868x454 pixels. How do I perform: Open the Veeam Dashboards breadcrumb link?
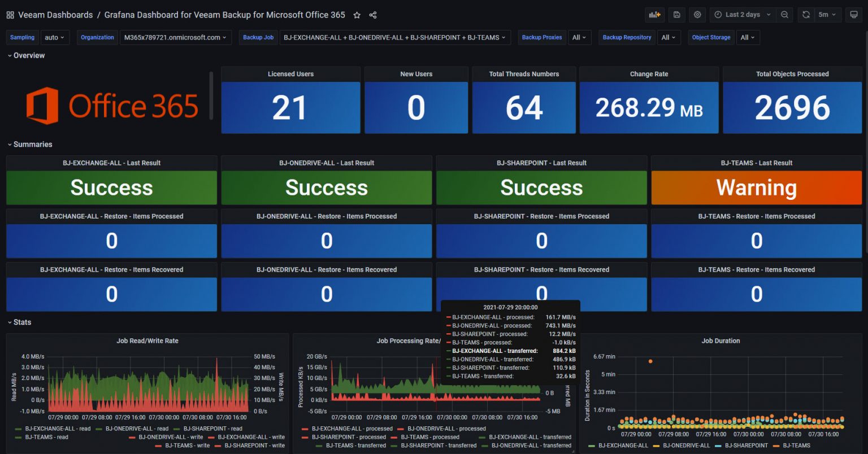(55, 15)
